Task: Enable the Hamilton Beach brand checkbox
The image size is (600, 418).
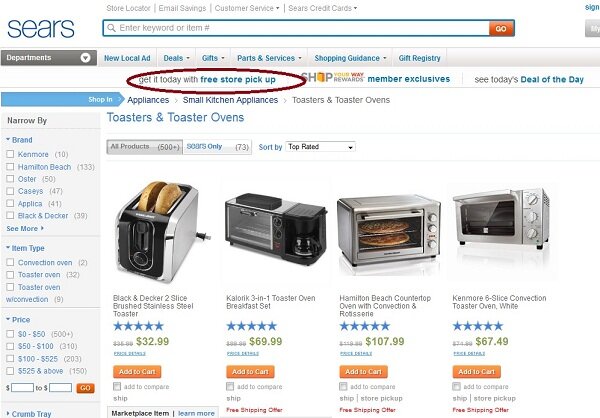Action: 10,167
